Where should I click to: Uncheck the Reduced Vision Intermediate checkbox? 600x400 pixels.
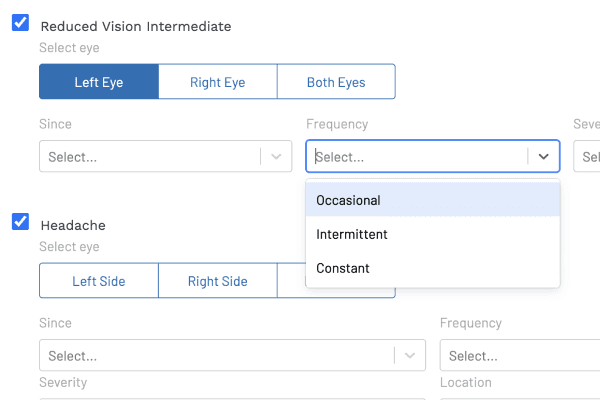click(x=20, y=23)
